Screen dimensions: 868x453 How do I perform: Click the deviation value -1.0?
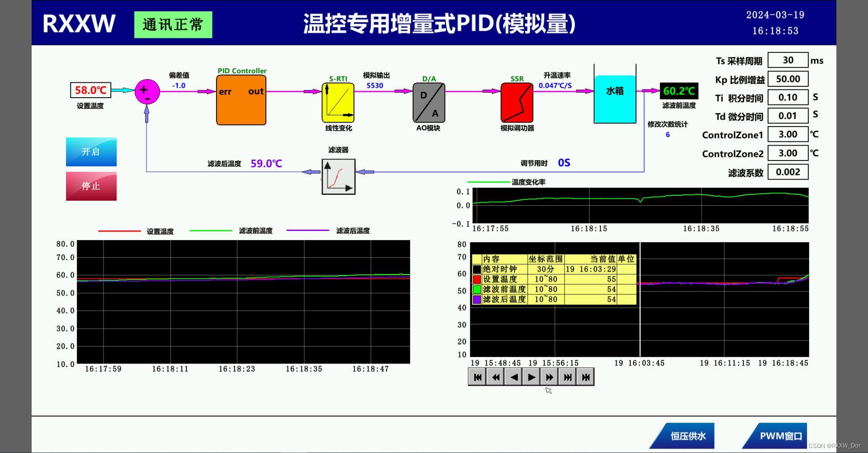pyautogui.click(x=179, y=85)
